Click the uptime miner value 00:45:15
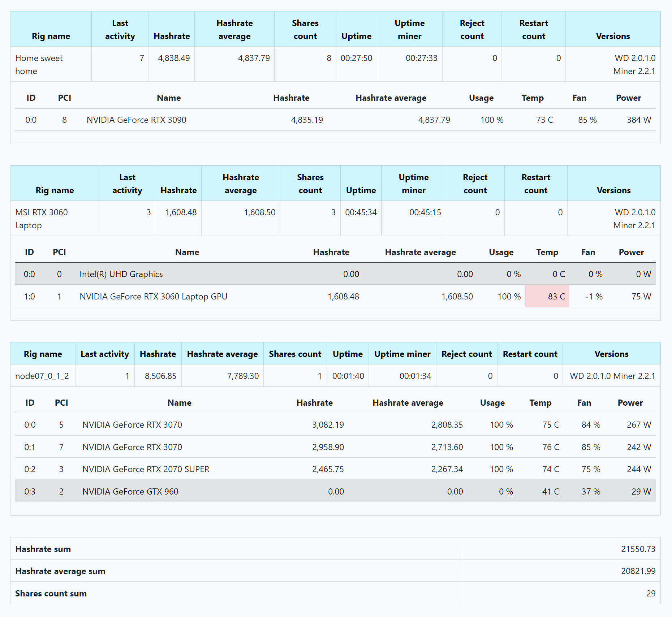Viewport: 672px width, 617px height. pyautogui.click(x=425, y=212)
